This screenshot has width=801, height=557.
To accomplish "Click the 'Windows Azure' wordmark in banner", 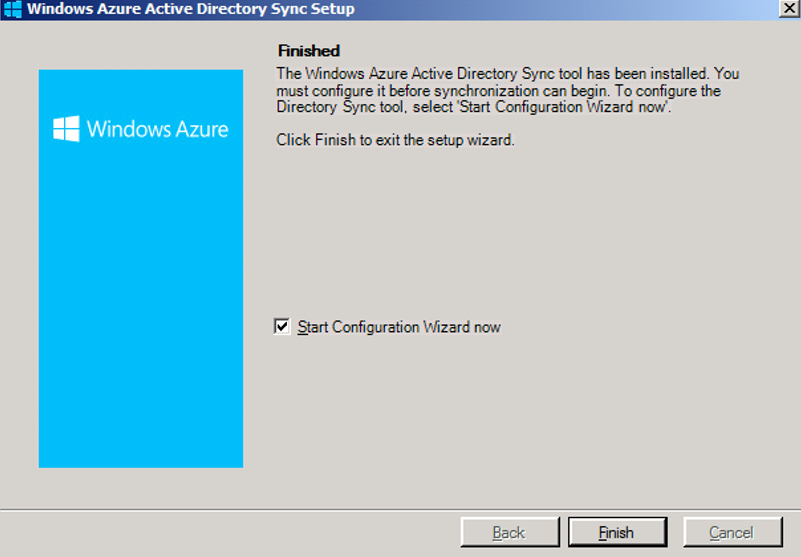I will pos(157,129).
